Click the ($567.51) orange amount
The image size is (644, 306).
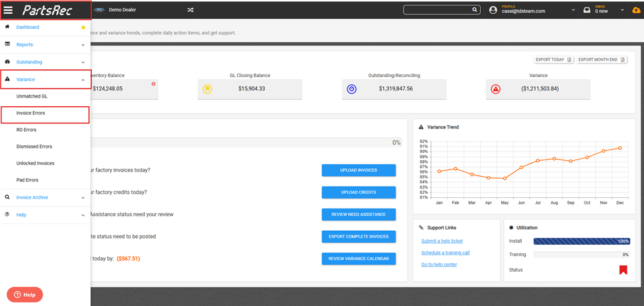(129, 259)
